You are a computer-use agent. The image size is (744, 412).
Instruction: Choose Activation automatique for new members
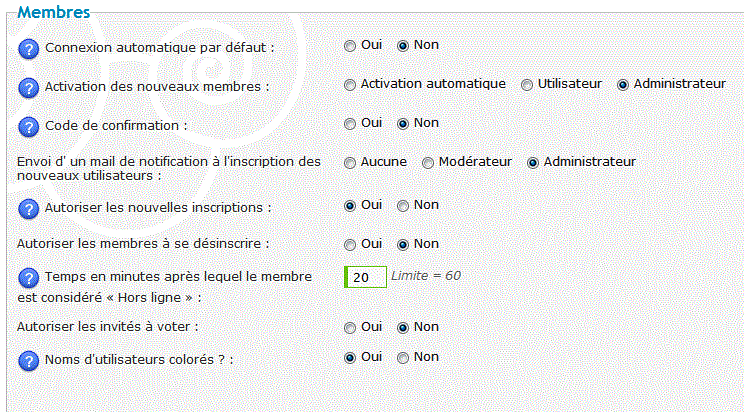tap(350, 85)
